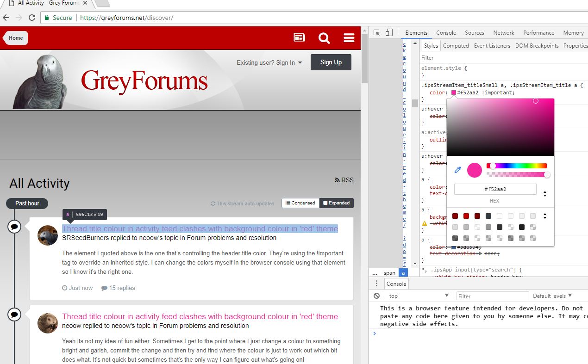Click the Sign Up button

(331, 62)
